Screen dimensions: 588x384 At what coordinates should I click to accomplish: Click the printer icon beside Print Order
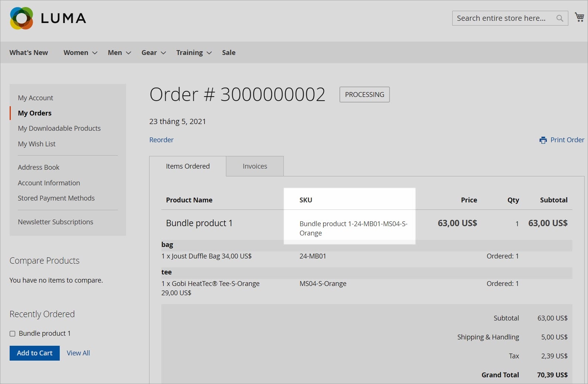coord(543,140)
